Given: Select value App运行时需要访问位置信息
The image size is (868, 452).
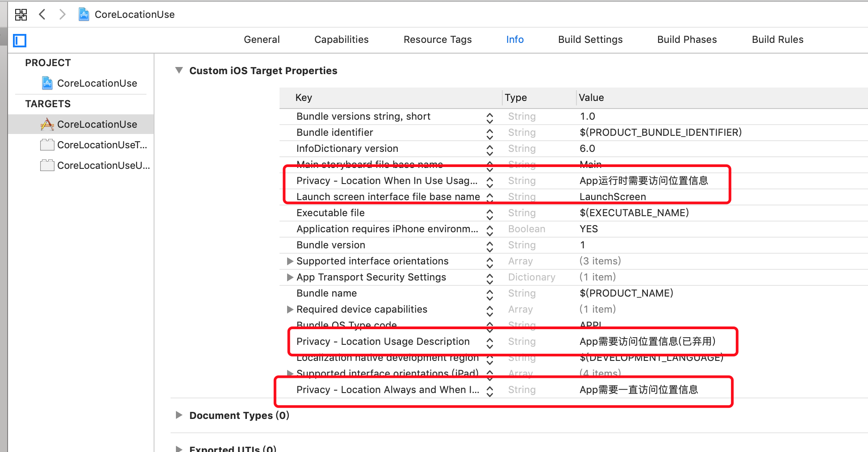Looking at the screenshot, I should coord(643,180).
